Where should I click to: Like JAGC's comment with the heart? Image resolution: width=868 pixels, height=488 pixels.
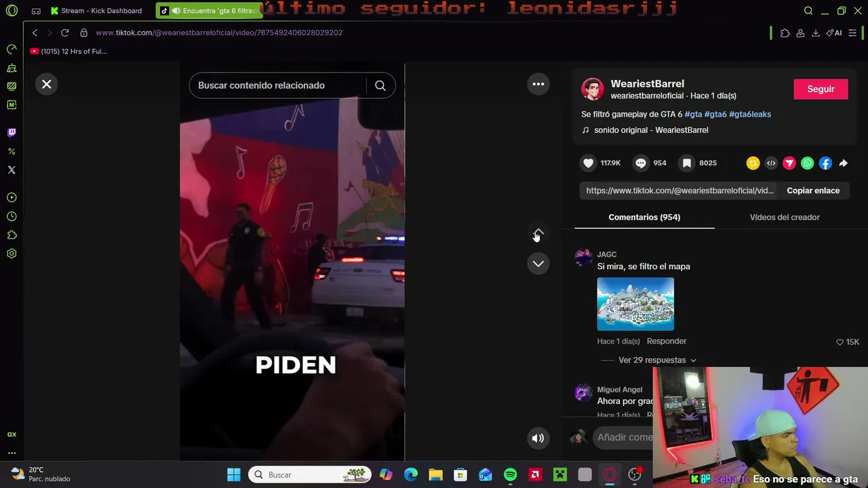click(840, 342)
